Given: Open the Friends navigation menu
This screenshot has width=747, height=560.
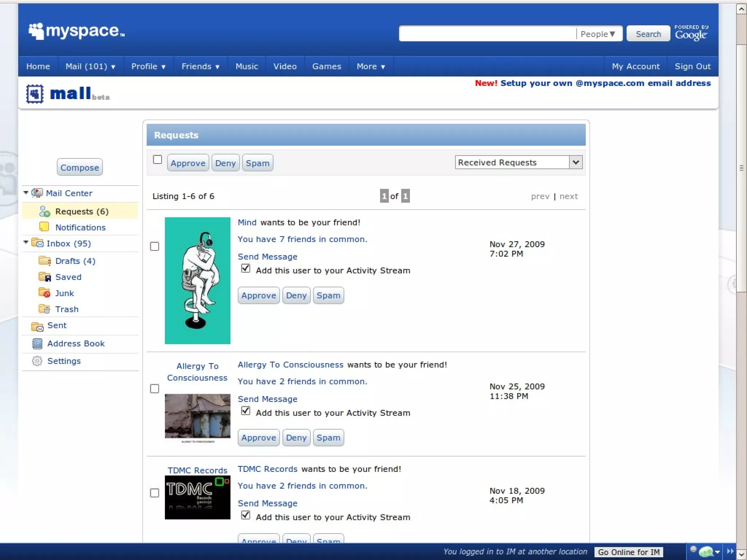Looking at the screenshot, I should tap(200, 66).
